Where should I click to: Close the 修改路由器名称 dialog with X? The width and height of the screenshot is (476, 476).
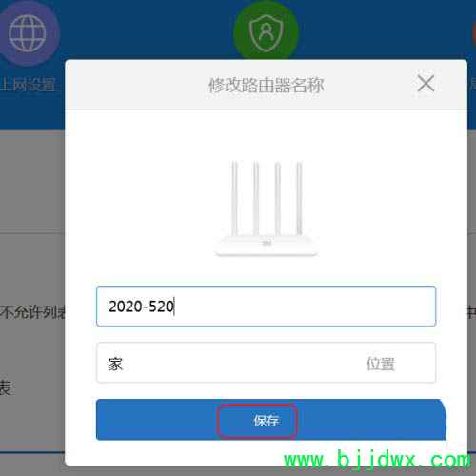pos(426,83)
